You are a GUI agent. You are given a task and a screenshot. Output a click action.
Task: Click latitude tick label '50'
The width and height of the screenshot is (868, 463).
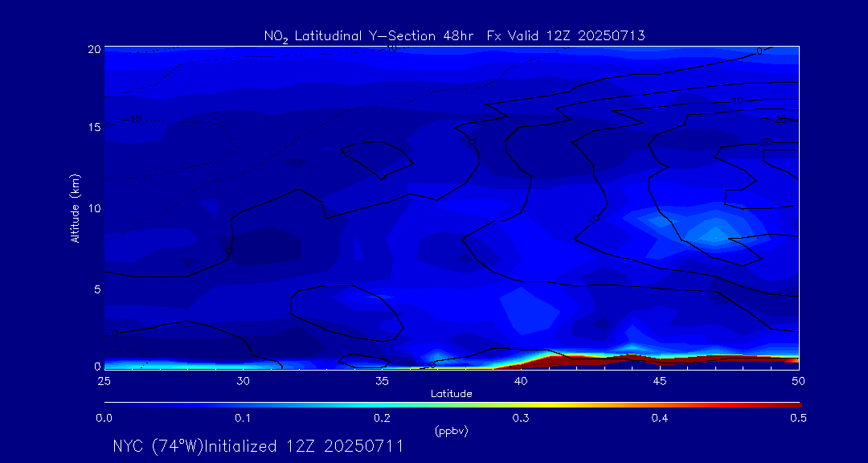click(x=799, y=381)
